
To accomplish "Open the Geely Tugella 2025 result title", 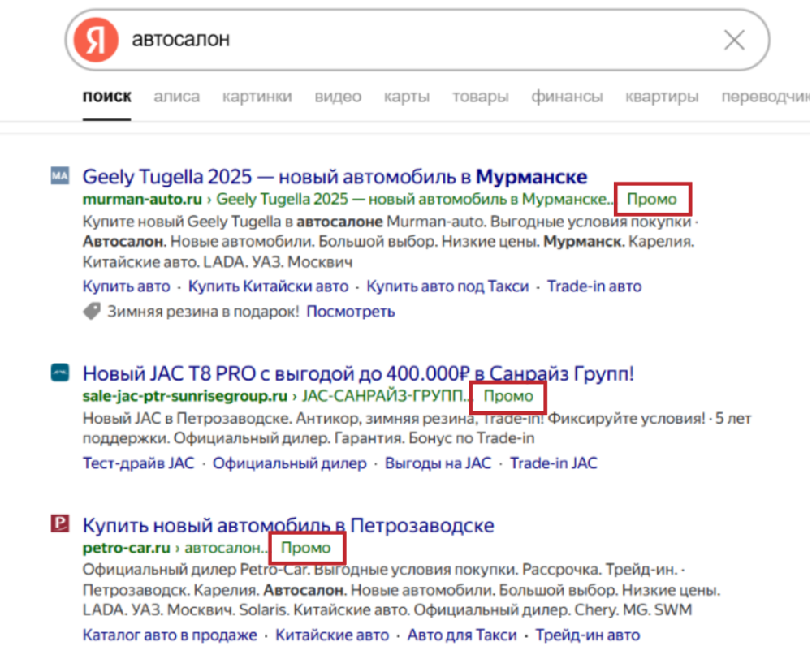I will pos(335,176).
